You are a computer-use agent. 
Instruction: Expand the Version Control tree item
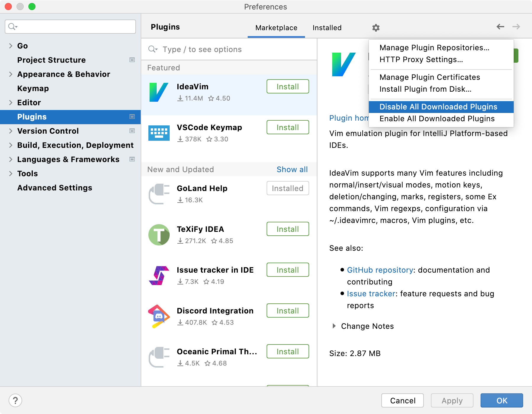click(10, 131)
